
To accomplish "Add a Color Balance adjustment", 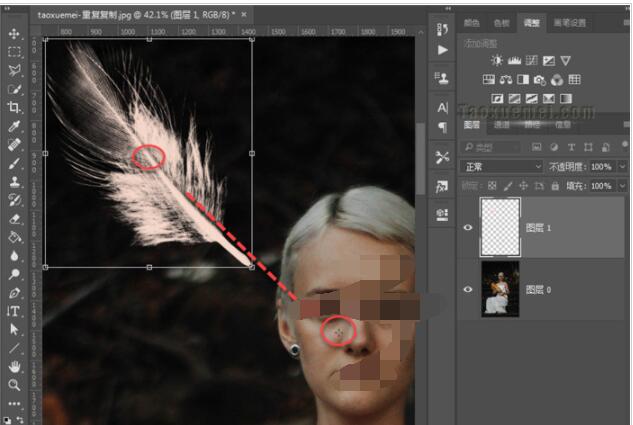I will pos(506,80).
